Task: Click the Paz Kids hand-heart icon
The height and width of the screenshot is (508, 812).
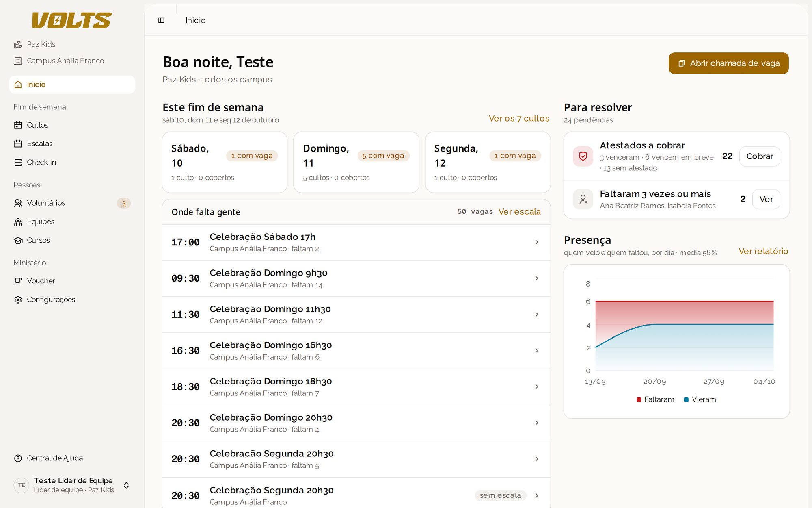Action: pos(18,44)
